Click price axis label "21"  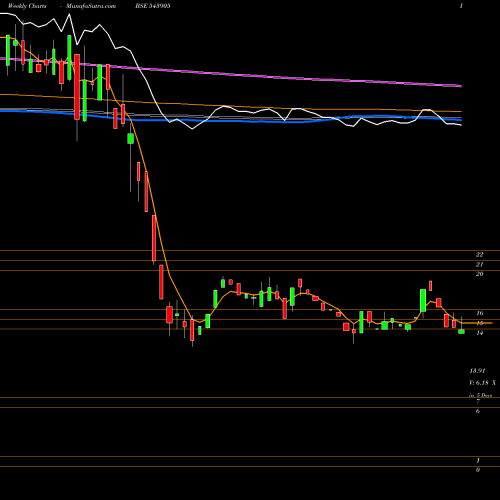point(479,265)
